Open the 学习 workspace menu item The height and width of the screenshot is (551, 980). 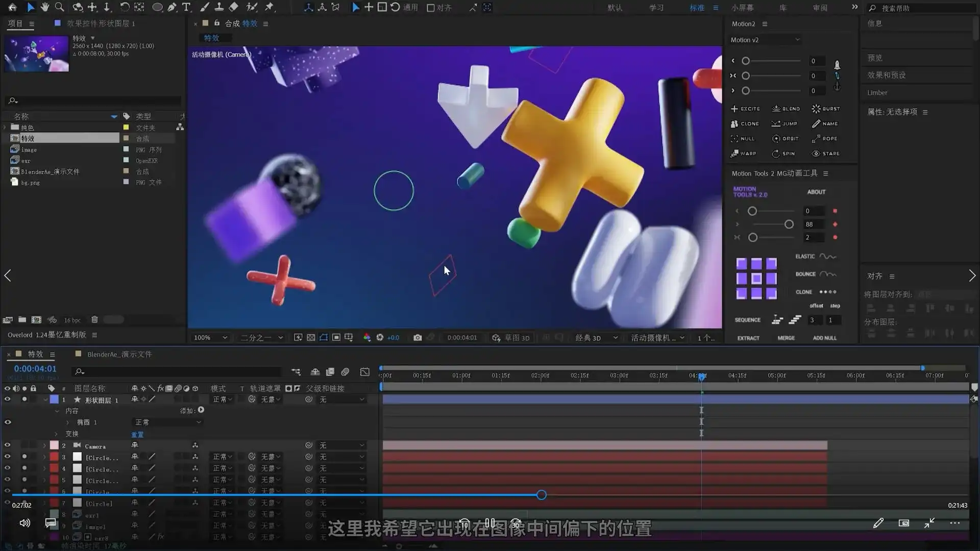[x=656, y=8]
